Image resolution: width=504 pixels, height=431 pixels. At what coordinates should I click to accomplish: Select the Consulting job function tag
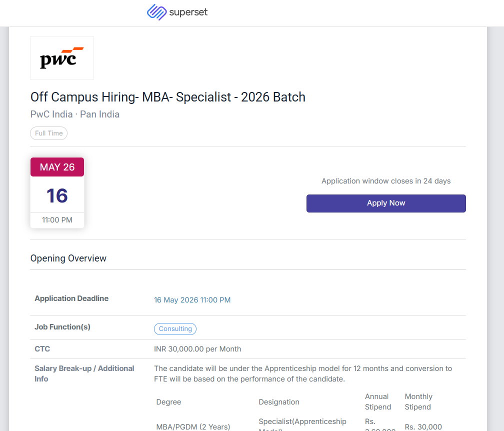coord(175,329)
